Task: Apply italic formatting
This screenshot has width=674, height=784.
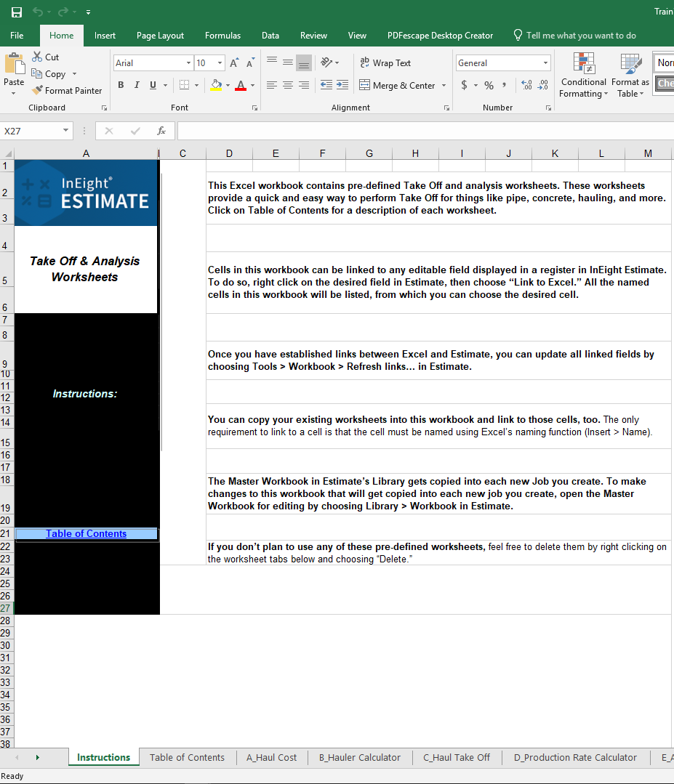Action: coord(137,85)
